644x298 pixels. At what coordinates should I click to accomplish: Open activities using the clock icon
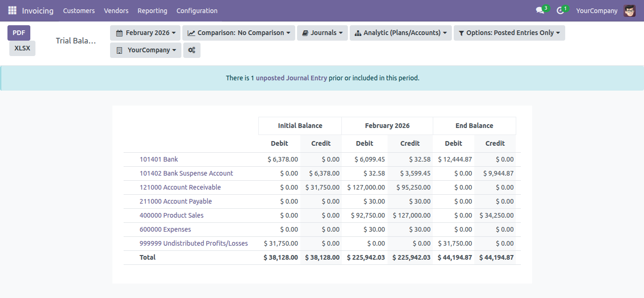click(x=560, y=10)
